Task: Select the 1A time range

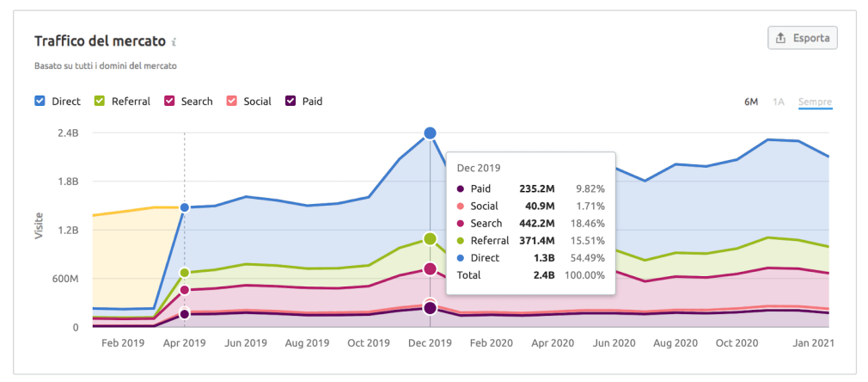Action: [778, 102]
